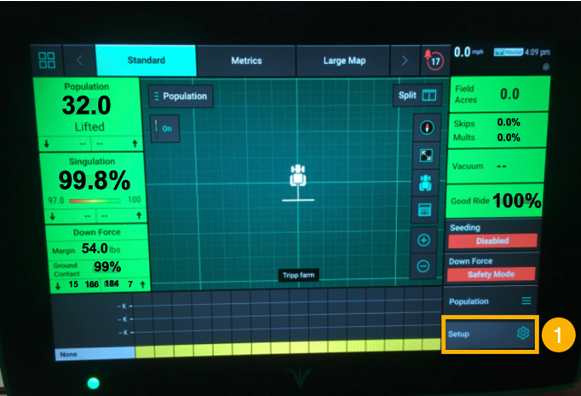Click the Down Force low row down arrow
581x396 pixels.
[x=58, y=286]
